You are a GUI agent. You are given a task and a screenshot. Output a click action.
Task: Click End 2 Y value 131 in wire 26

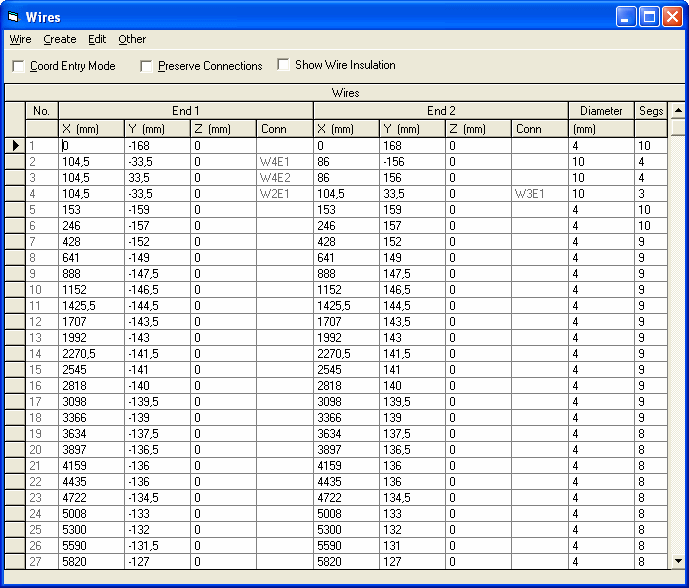(412, 546)
